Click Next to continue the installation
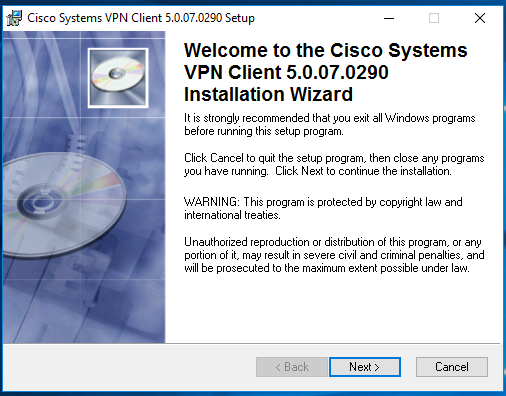This screenshot has height=396, width=506. coord(365,367)
